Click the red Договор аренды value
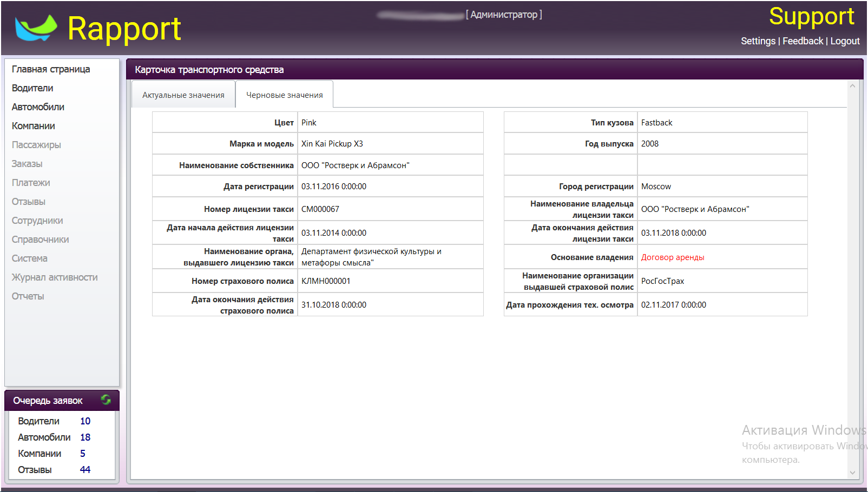Image resolution: width=868 pixels, height=492 pixels. [x=673, y=257]
